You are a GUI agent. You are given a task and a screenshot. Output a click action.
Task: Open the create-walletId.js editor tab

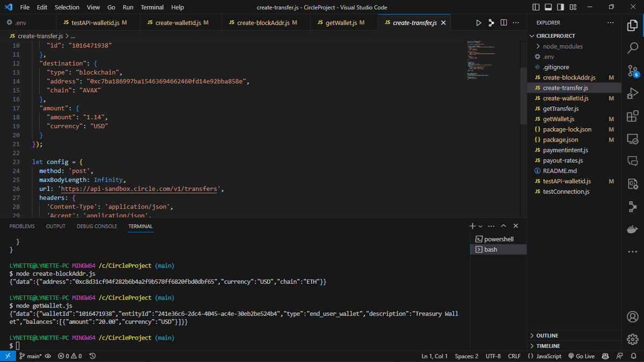point(181,23)
